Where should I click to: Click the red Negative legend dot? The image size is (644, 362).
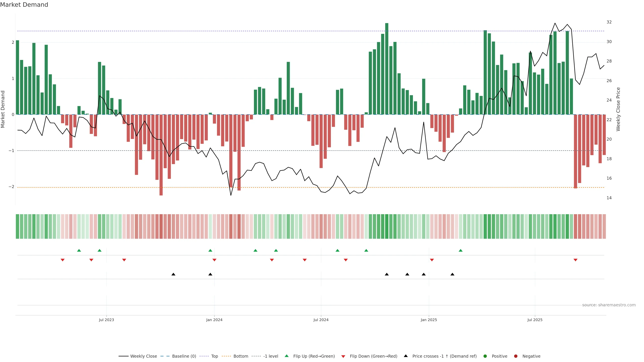click(x=516, y=356)
